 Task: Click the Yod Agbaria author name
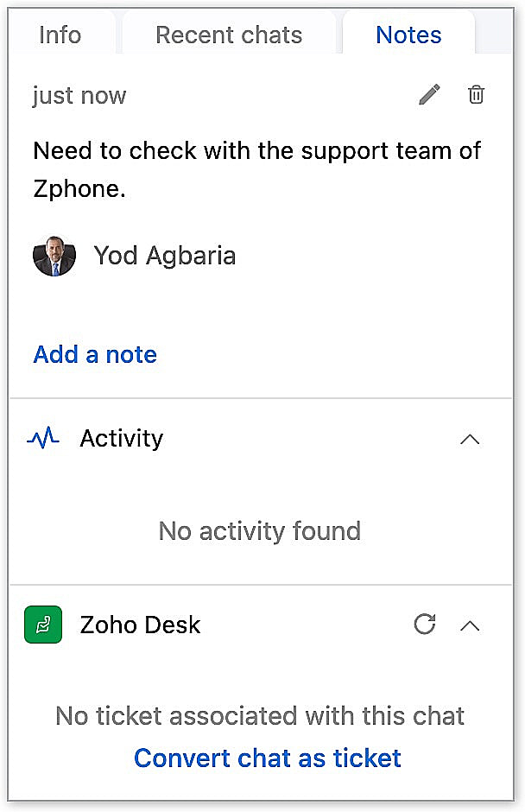164,256
